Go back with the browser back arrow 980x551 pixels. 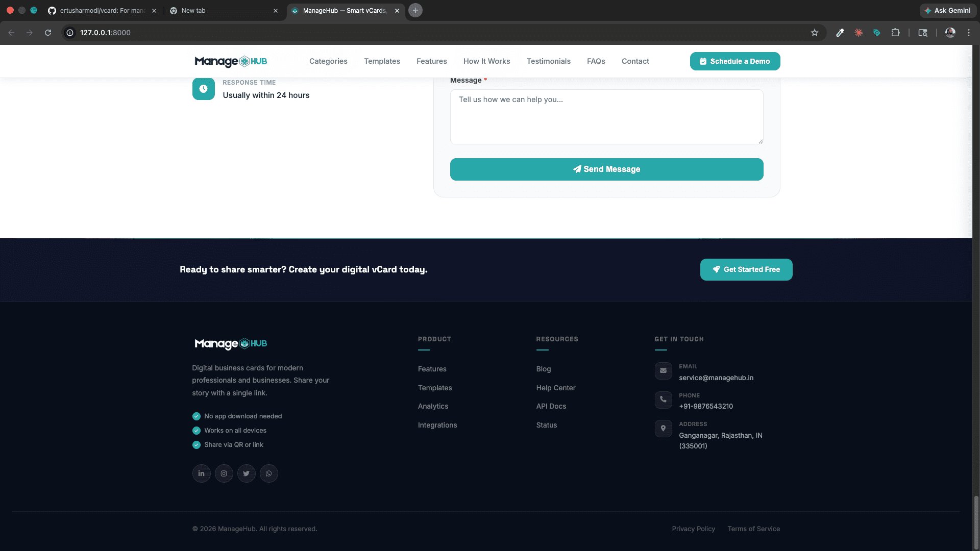[x=11, y=33]
